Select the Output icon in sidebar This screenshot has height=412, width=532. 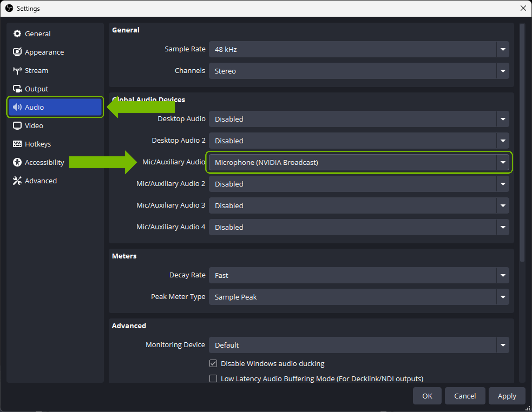click(x=17, y=89)
